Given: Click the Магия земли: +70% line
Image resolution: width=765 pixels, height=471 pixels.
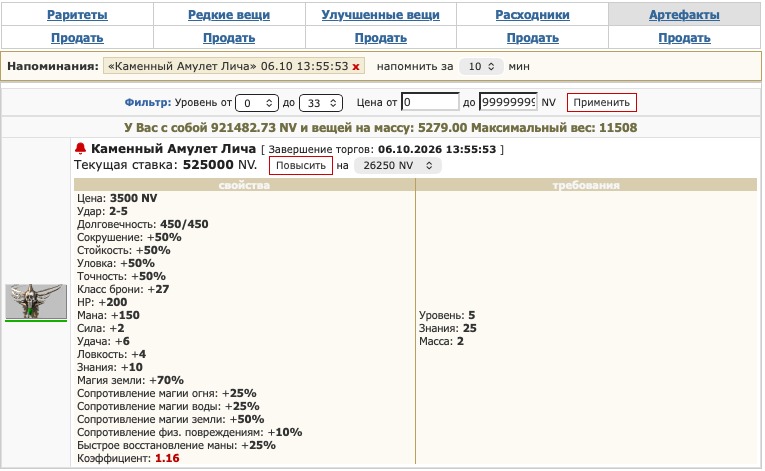Looking at the screenshot, I should 130,380.
